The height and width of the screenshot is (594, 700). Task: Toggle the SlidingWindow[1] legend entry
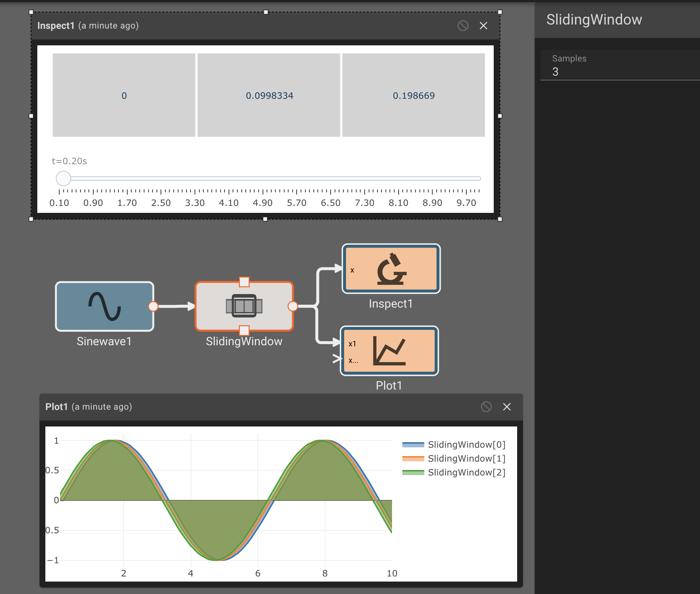(x=454, y=459)
